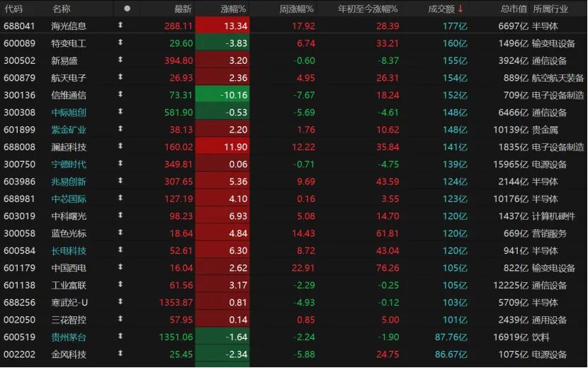The height and width of the screenshot is (368, 588).
Task: Click the pin icon in 中科曙光 row
Action: pos(120,215)
